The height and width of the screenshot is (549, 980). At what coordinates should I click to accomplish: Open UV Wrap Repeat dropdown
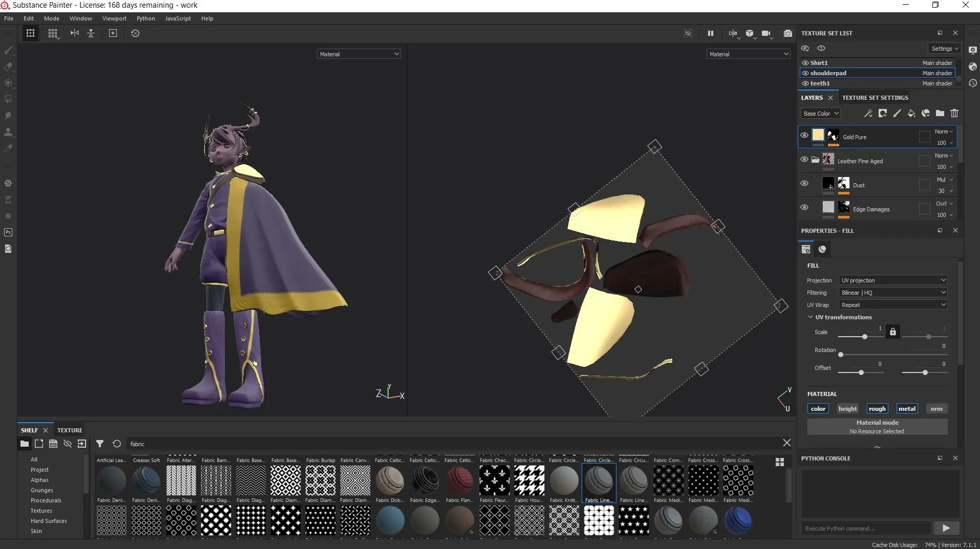click(x=893, y=305)
